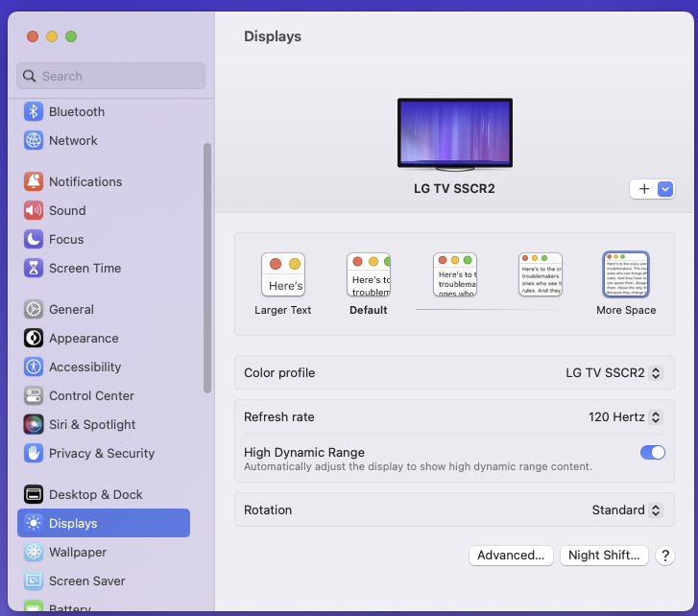
Task: Click the Advanced... button
Action: tap(511, 556)
